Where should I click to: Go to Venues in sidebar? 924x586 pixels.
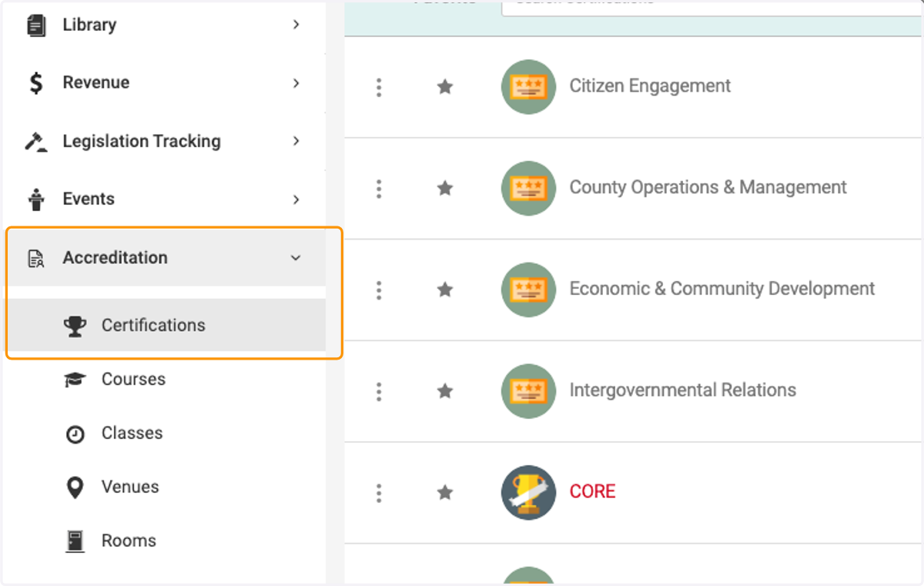(x=130, y=487)
